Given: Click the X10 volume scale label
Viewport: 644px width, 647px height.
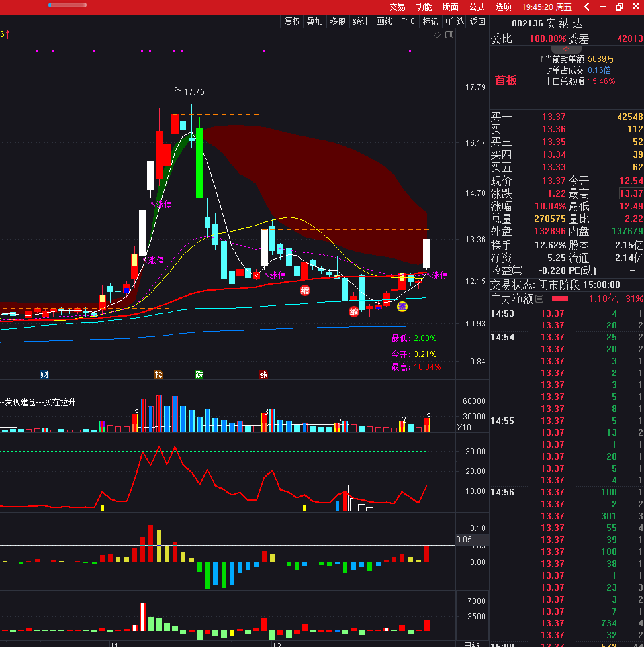Looking at the screenshot, I should click(x=464, y=428).
